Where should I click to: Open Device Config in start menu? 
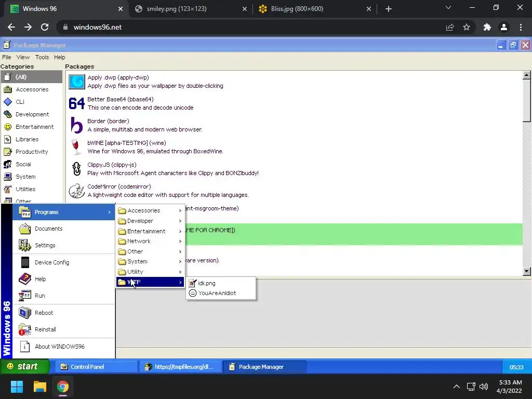[x=64, y=262]
